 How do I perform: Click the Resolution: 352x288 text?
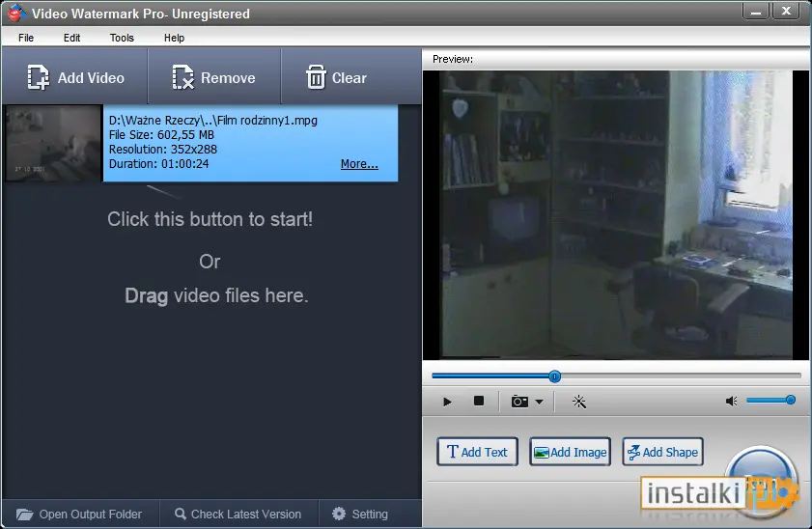coord(162,150)
